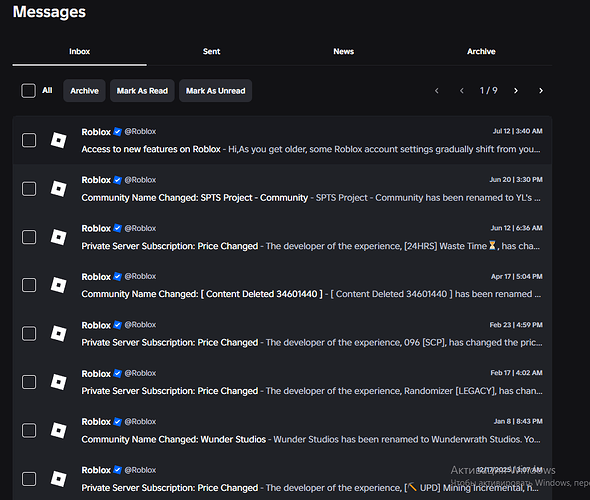
Task: Go to the next page arrow
Action: pyautogui.click(x=516, y=91)
